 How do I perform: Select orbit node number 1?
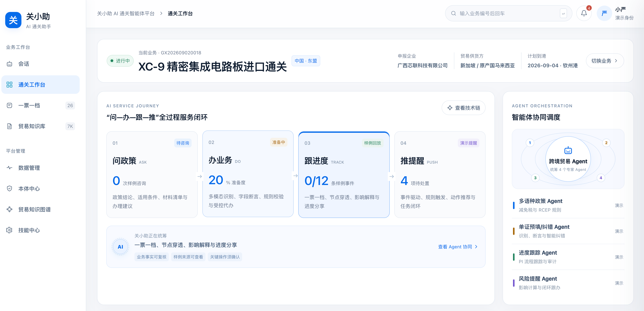[530, 143]
